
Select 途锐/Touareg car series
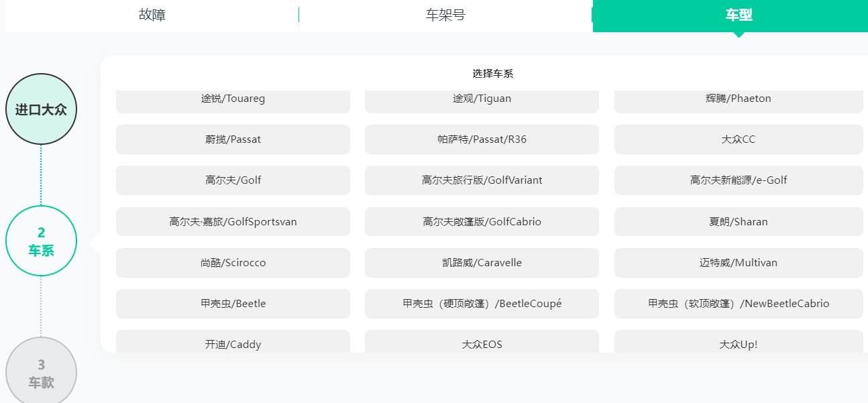233,98
